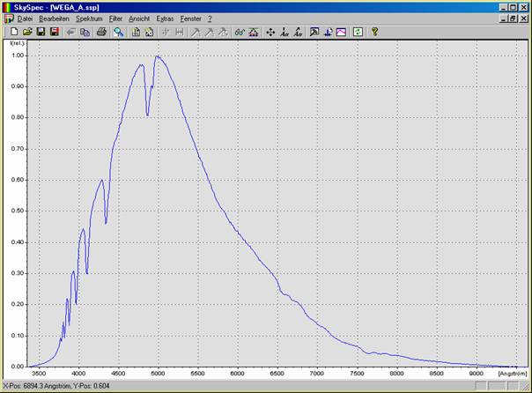The height and width of the screenshot is (393, 532).
Task: Open the Spektrum menu
Action: coord(89,19)
